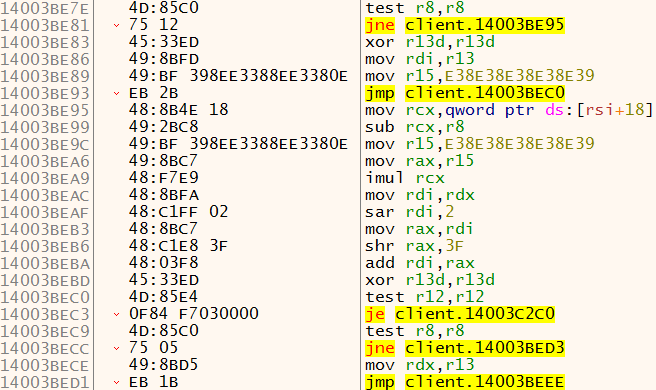
Task: Select the jmp client.14003BEC0 instruction
Action: 465,93
